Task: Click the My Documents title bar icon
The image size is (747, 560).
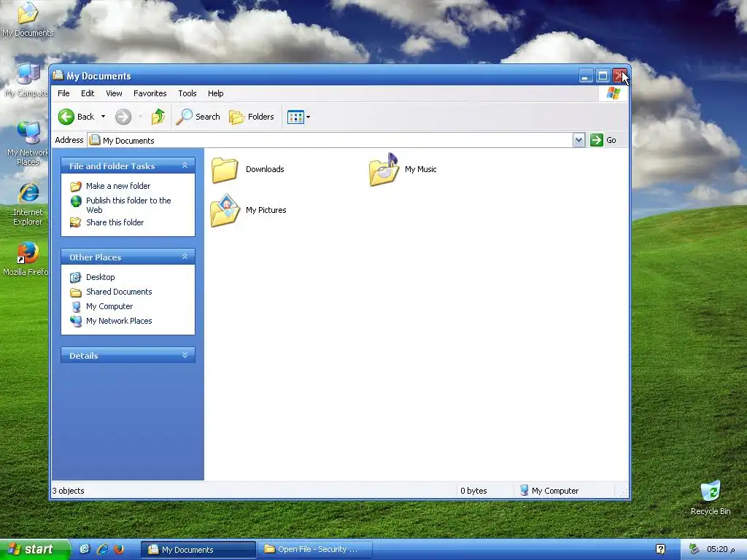Action: (58, 75)
